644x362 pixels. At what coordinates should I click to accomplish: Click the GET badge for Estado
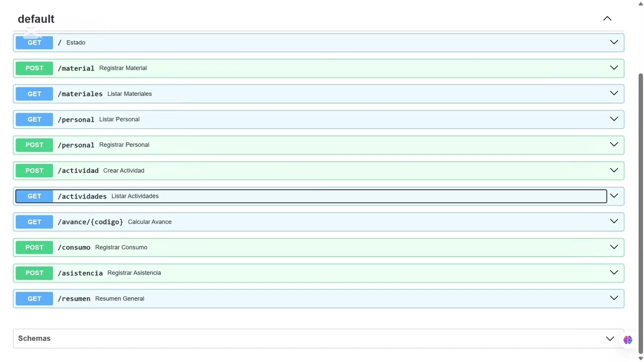tap(34, 43)
